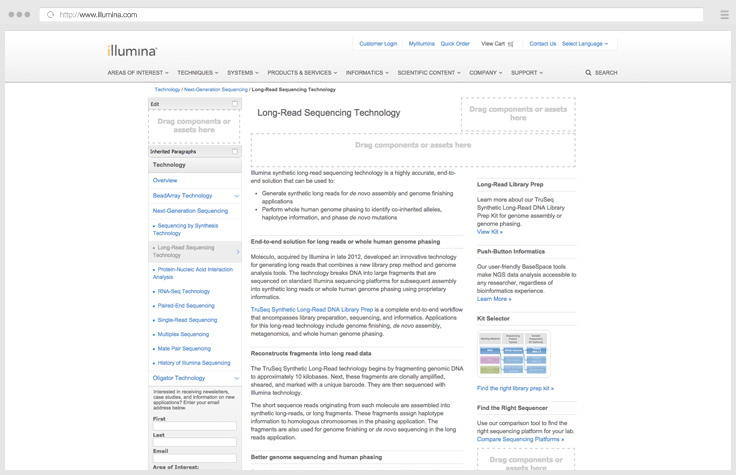This screenshot has width=736, height=475.
Task: Click the browser reload icon
Action: tap(51, 15)
